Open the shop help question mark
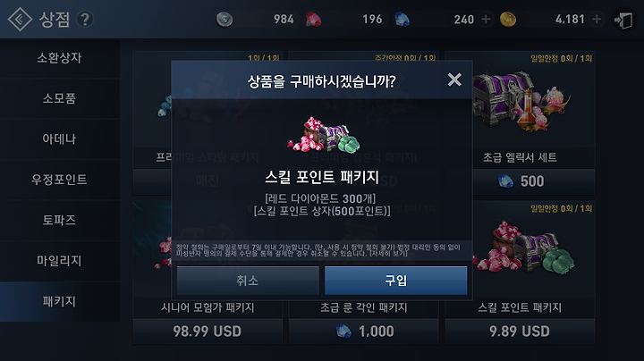This screenshot has width=644, height=361. 85,20
